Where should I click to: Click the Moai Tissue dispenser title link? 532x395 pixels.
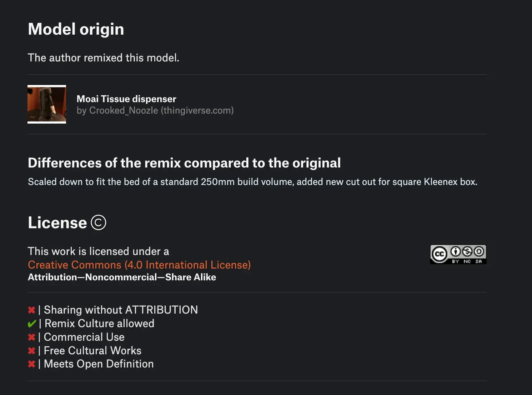[126, 99]
